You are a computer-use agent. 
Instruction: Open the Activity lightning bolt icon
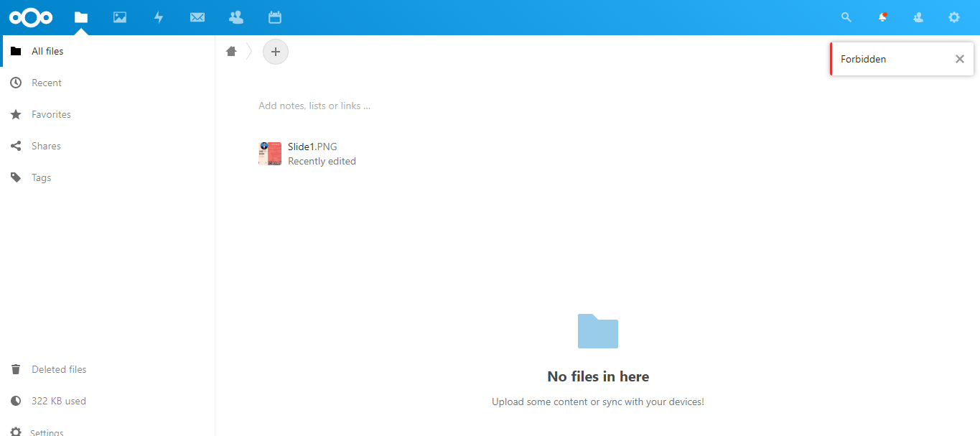(159, 17)
